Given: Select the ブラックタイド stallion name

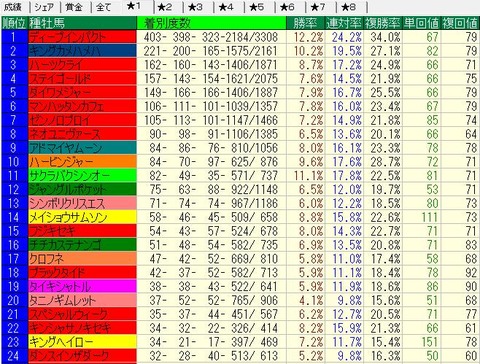Looking at the screenshot, I should coord(82,272).
